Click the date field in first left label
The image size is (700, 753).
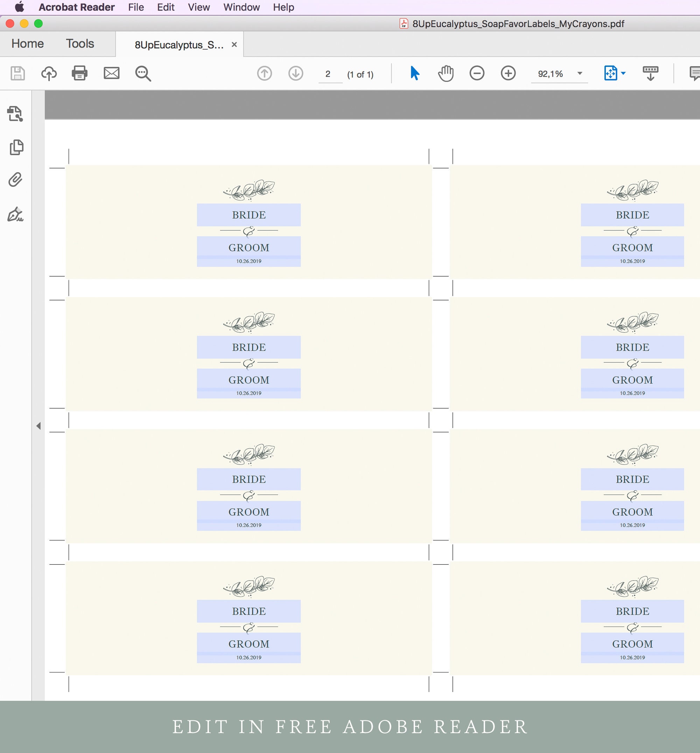tap(249, 261)
